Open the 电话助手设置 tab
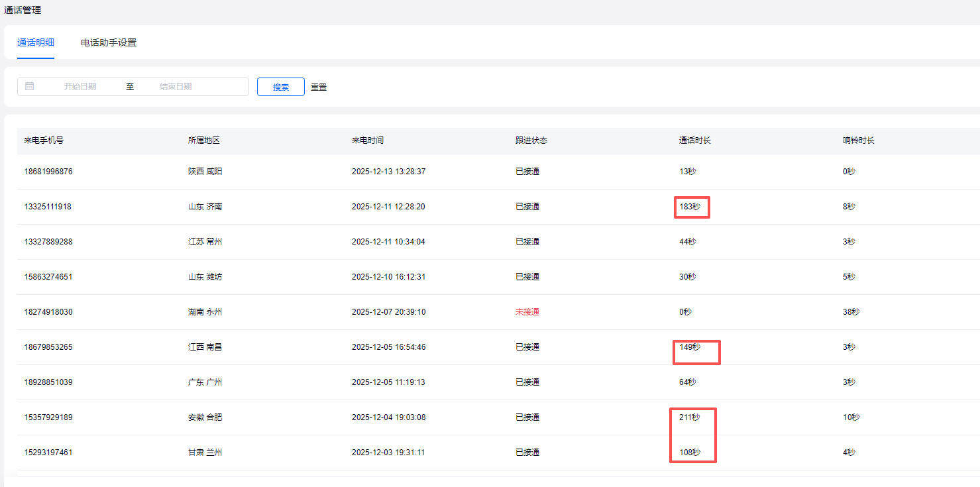 point(109,42)
